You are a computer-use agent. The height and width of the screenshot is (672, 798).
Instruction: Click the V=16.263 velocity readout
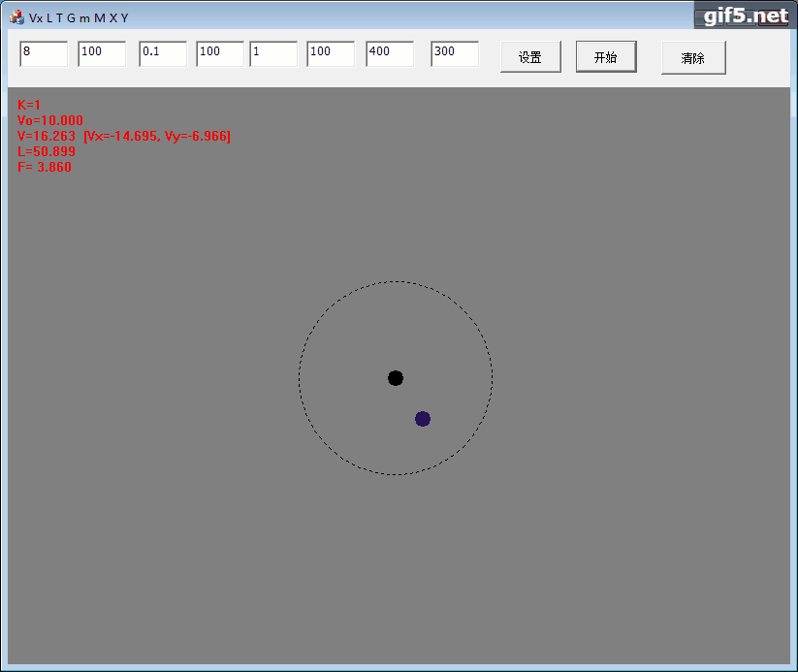124,136
